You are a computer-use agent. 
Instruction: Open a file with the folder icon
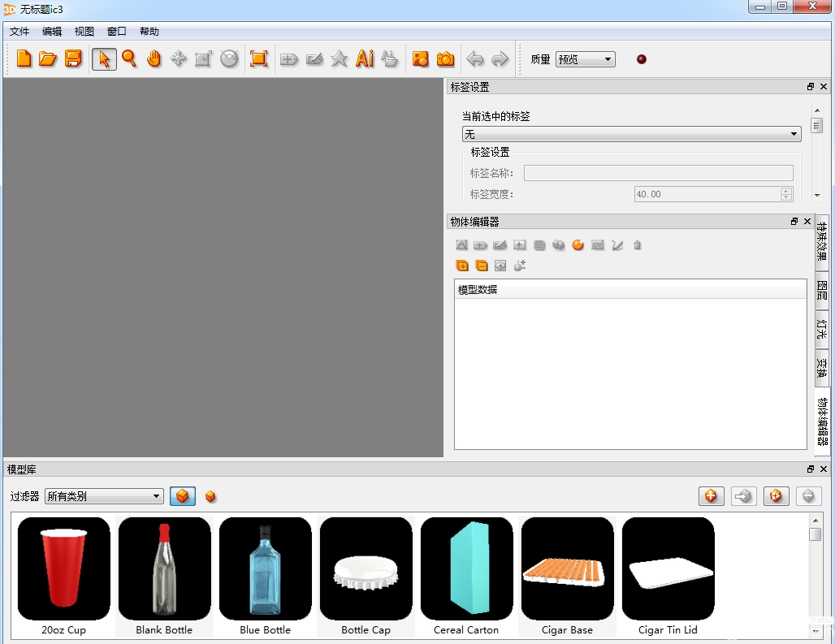pos(48,59)
